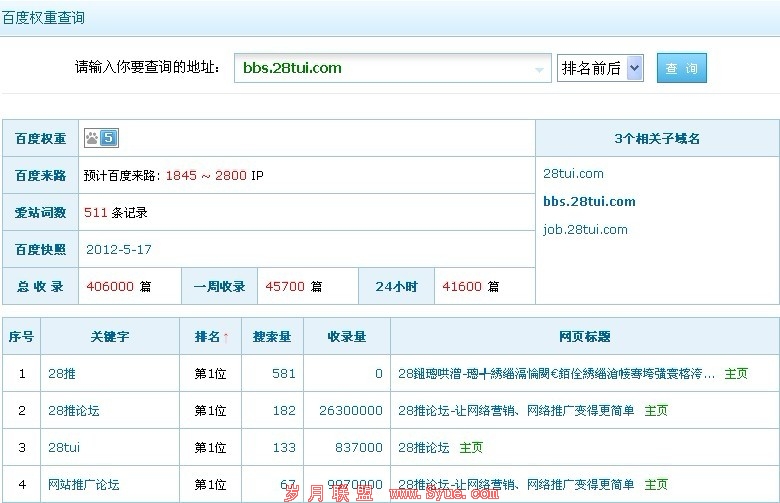
Task: Click the search volume 581
Action: [x=284, y=374]
